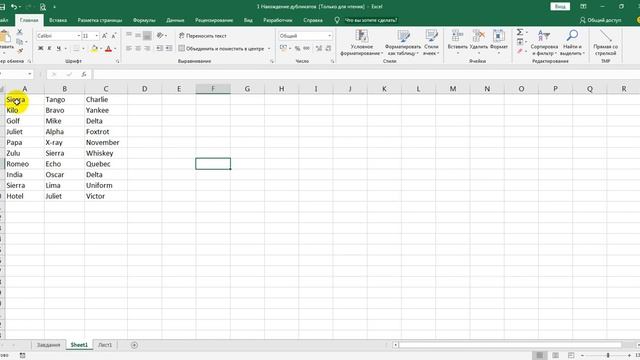Click the Insert Function fx icon
This screenshot has width=640, height=360.
point(84,74)
